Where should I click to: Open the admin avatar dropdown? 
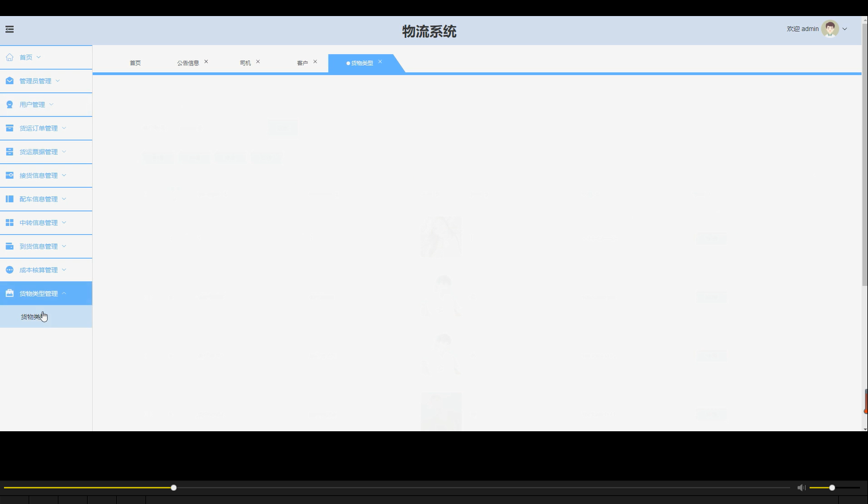click(x=829, y=29)
